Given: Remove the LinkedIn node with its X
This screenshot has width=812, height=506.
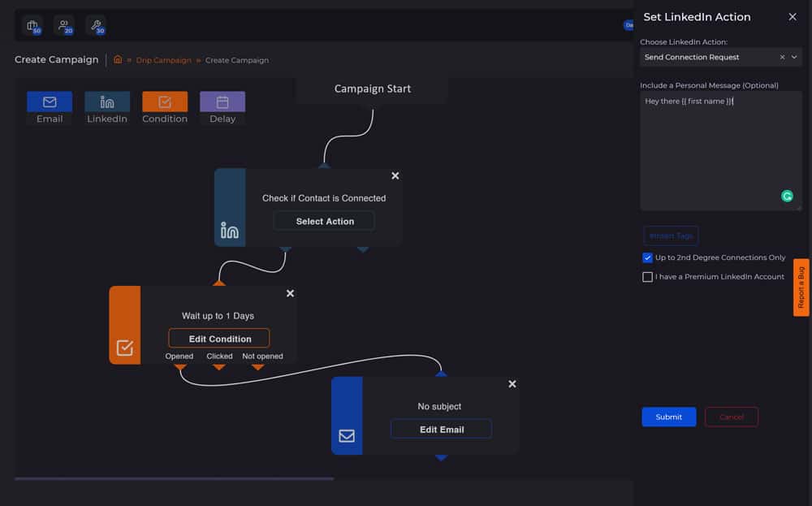Looking at the screenshot, I should pos(395,175).
